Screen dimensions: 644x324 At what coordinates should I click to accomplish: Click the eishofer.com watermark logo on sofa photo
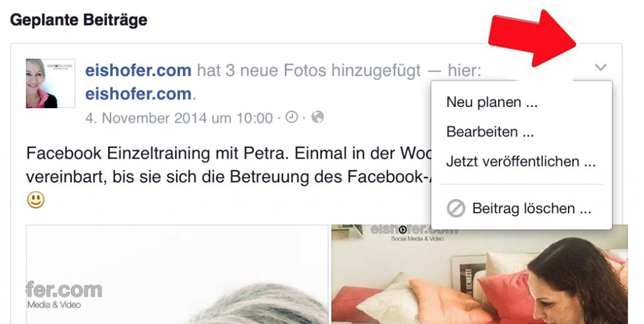coord(413,232)
